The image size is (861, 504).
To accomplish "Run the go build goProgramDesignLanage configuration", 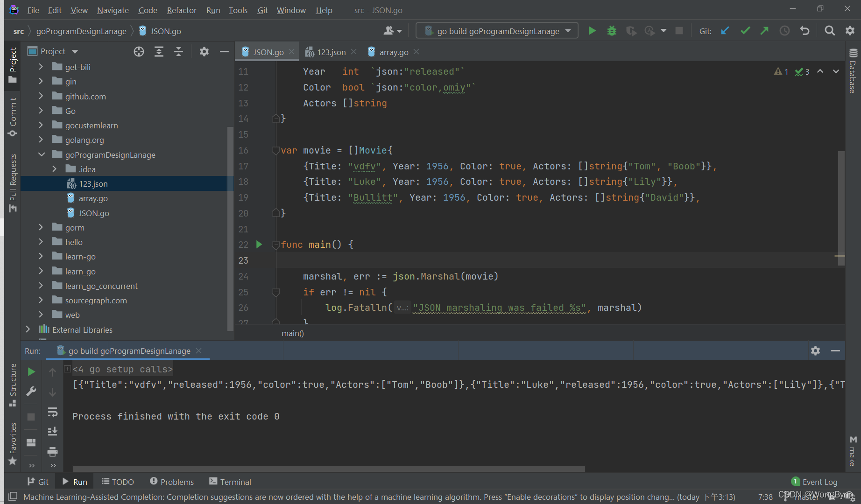I will (x=592, y=30).
